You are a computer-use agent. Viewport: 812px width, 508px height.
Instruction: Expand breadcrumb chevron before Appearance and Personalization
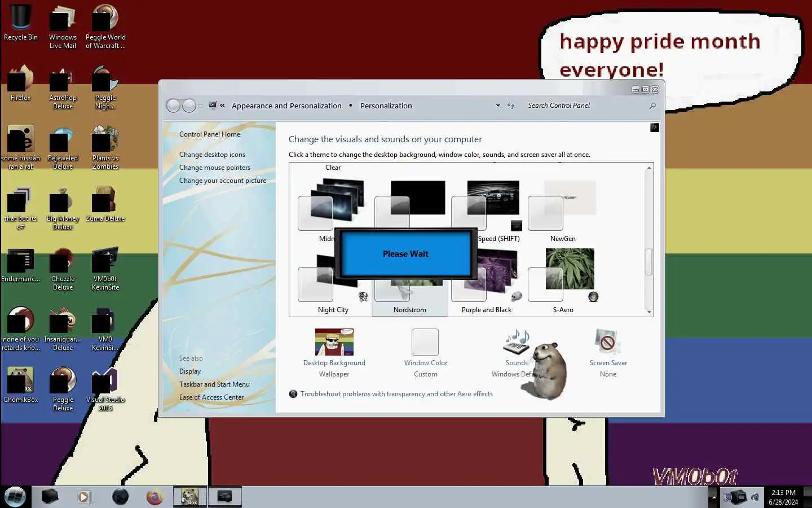pyautogui.click(x=222, y=105)
